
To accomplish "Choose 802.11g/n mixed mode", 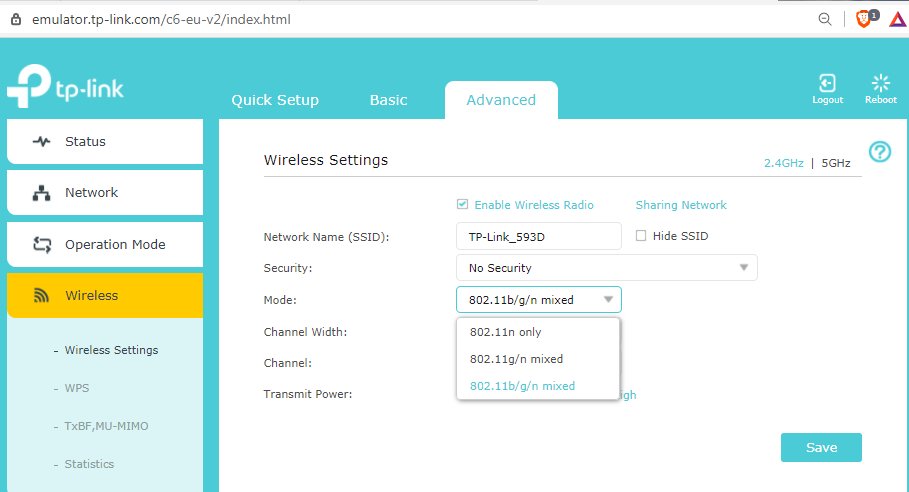I will click(x=516, y=359).
